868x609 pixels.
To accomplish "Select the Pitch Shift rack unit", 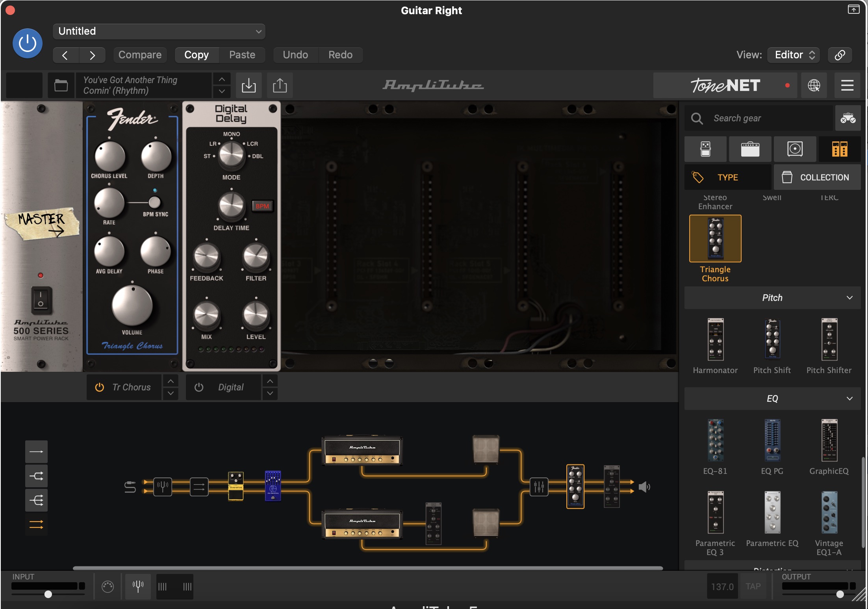I will (x=772, y=340).
